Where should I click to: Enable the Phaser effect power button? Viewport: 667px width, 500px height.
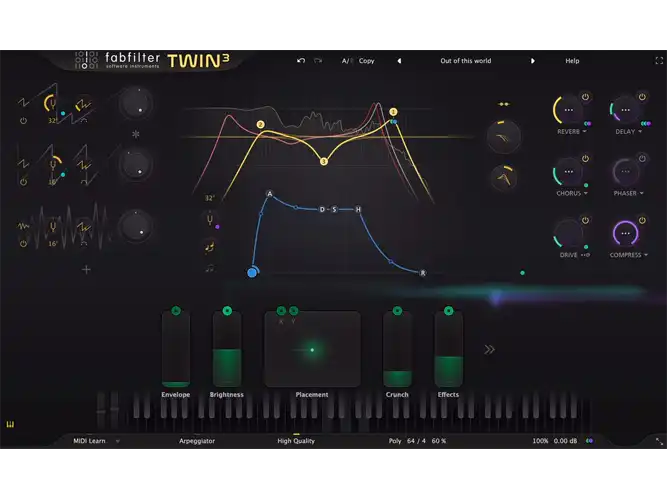[x=642, y=159]
